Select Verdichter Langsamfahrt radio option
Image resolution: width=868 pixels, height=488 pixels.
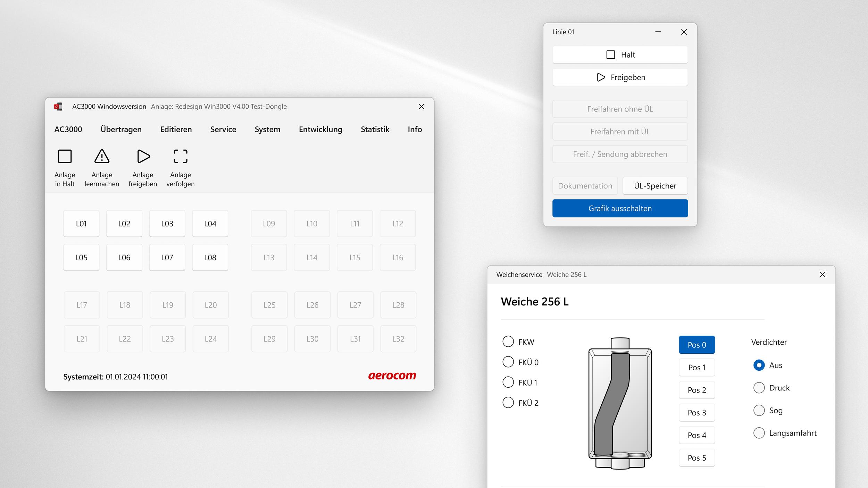(x=759, y=433)
